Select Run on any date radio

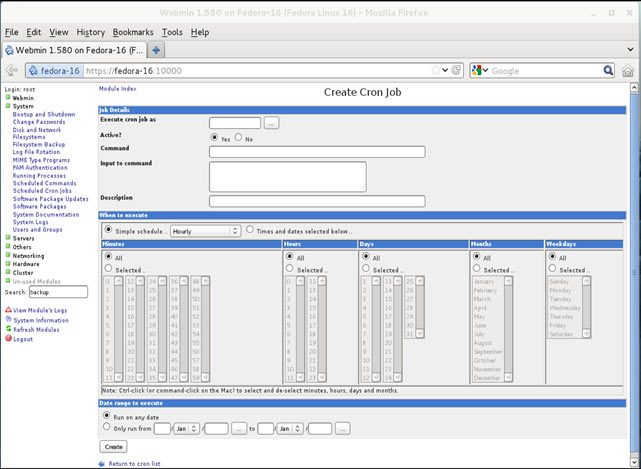[x=107, y=415]
